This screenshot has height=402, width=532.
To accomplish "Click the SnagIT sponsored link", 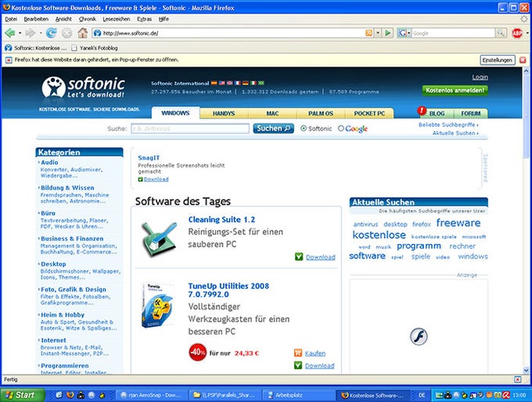I will (x=149, y=158).
